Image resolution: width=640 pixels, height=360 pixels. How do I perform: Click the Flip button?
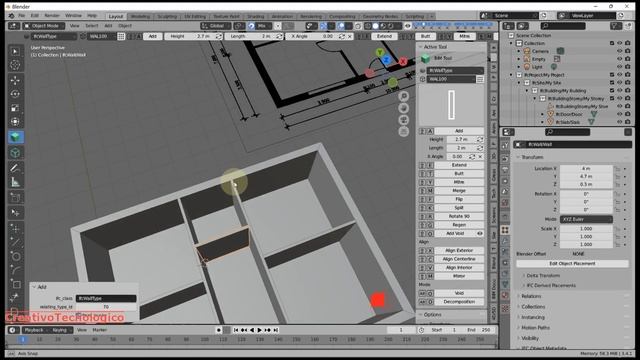(x=459, y=199)
